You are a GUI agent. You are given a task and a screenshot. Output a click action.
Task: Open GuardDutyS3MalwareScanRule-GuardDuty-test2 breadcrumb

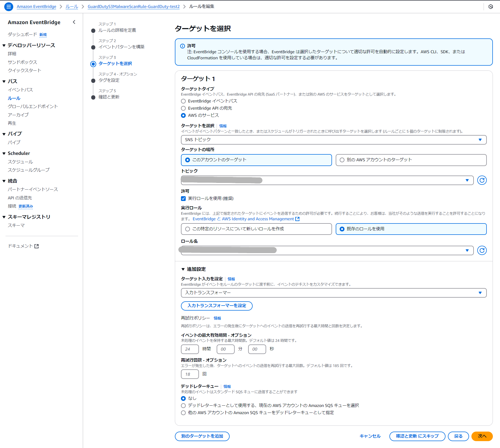134,7
